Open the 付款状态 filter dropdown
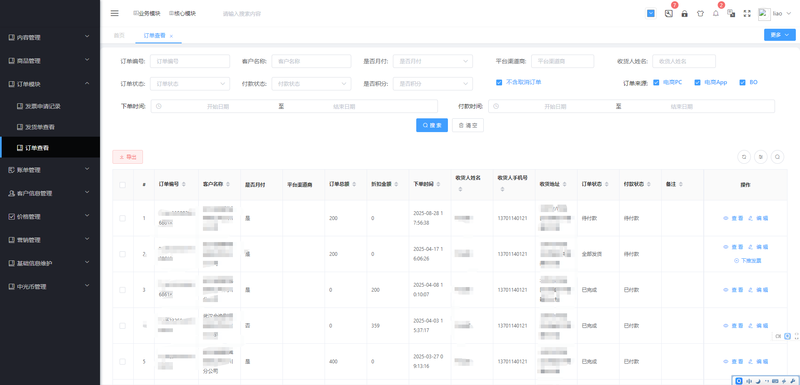Image resolution: width=800 pixels, height=385 pixels. (x=311, y=84)
